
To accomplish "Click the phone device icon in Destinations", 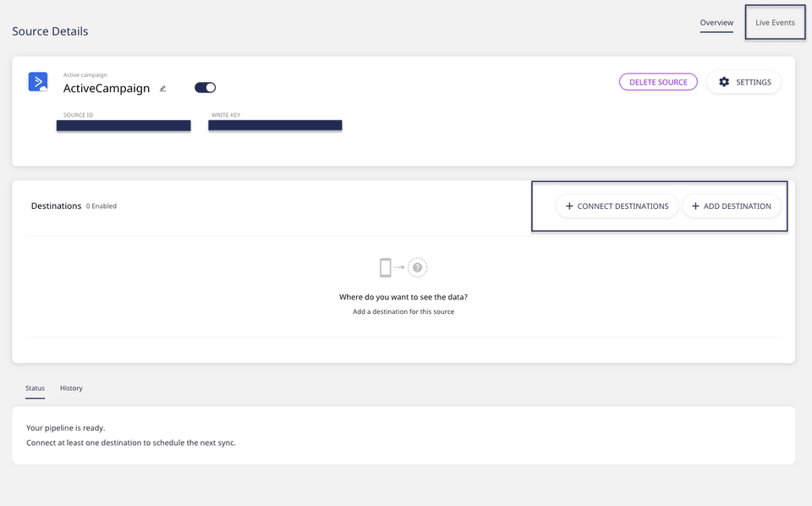I will 386,267.
